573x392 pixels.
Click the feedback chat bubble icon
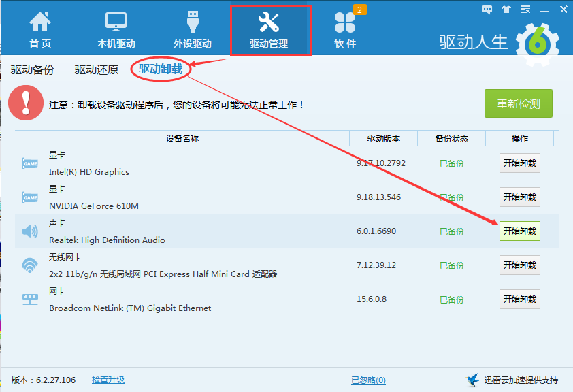[487, 10]
